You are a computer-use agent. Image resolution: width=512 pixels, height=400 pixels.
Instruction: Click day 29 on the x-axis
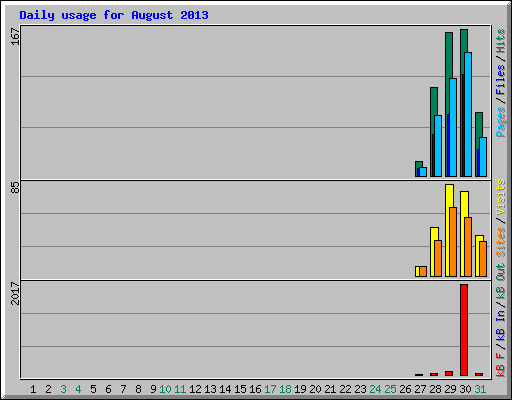pyautogui.click(x=450, y=389)
